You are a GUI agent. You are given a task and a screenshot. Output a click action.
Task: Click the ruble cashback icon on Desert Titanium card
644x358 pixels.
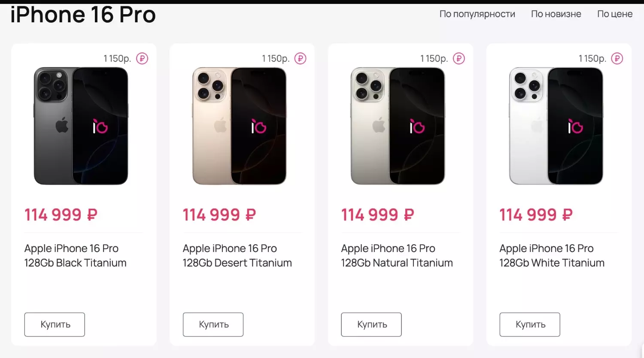click(301, 58)
